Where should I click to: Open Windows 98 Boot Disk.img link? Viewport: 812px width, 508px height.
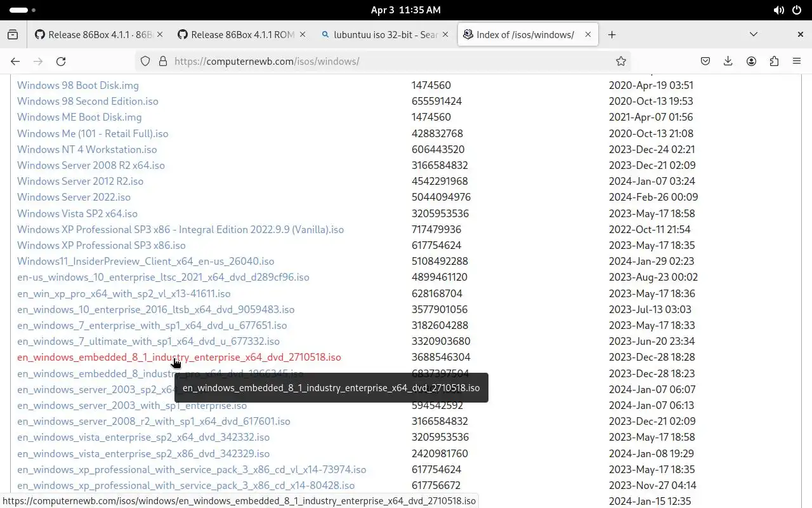pos(78,85)
